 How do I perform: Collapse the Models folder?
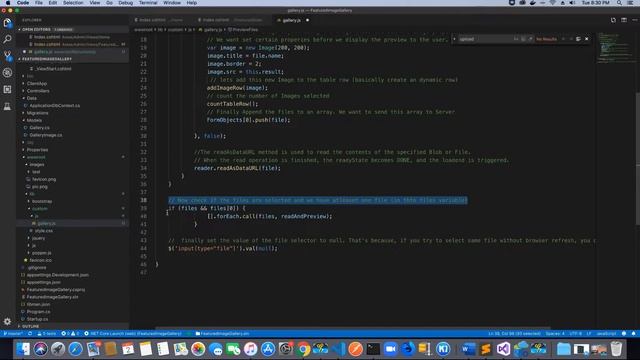click(34, 120)
